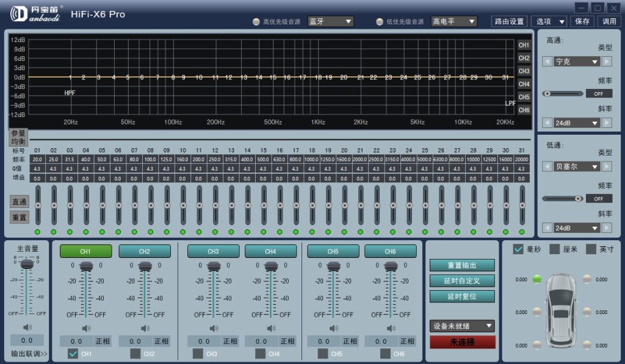This screenshot has width=625, height=364.
Task: Click next arrow for 低通 斜率
Action: 607,228
